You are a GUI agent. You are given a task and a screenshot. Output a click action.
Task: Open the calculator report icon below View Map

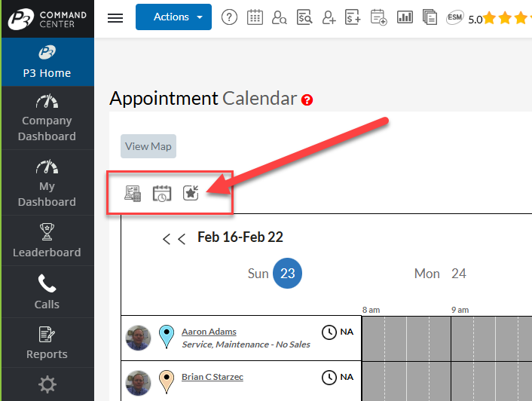click(133, 194)
